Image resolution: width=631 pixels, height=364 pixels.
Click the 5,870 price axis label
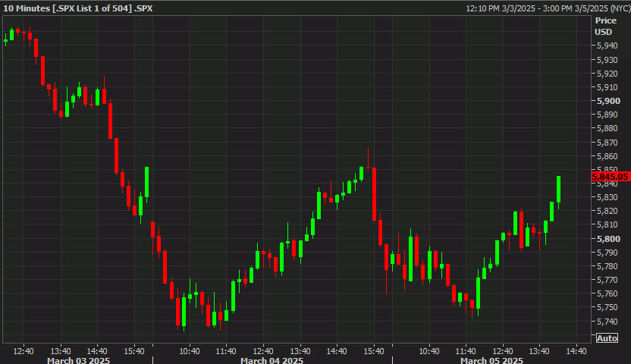point(607,143)
